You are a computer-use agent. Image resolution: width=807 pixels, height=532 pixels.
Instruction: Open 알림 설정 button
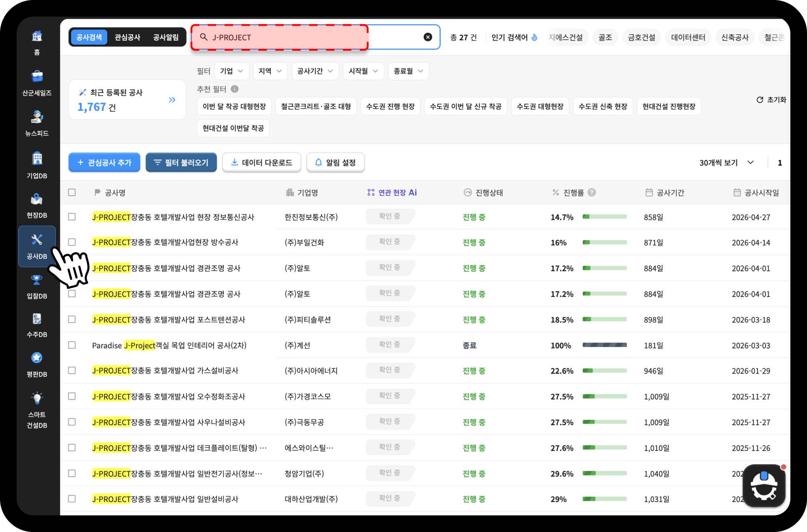click(x=336, y=163)
